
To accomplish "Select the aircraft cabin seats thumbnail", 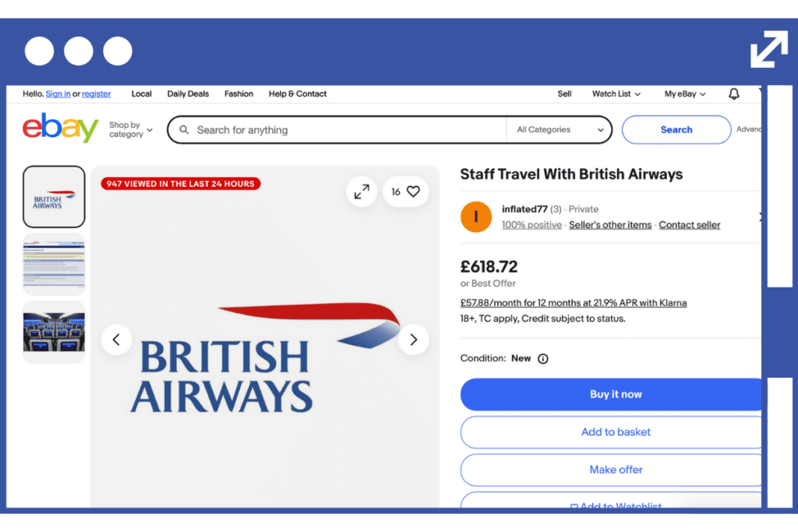I will (54, 332).
